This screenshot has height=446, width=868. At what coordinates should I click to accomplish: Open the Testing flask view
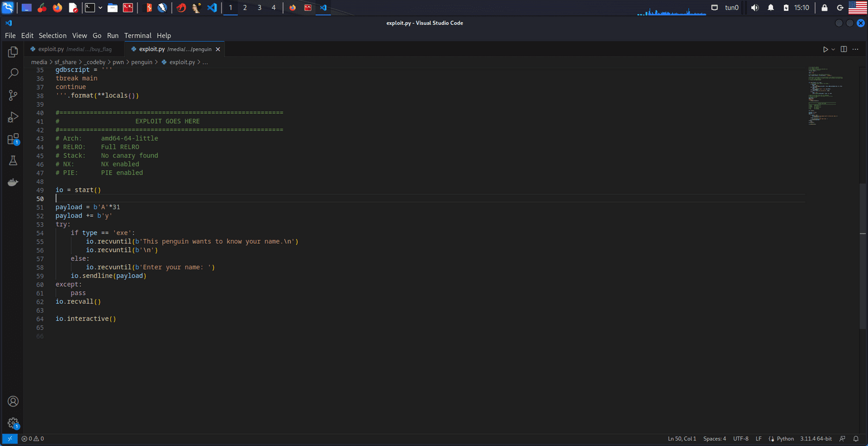[13, 160]
